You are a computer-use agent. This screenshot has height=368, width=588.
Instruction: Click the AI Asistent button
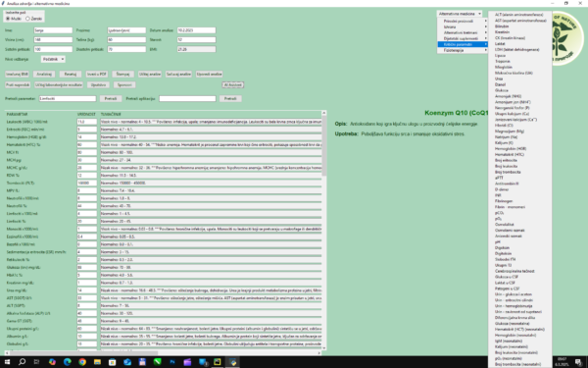pos(233,84)
